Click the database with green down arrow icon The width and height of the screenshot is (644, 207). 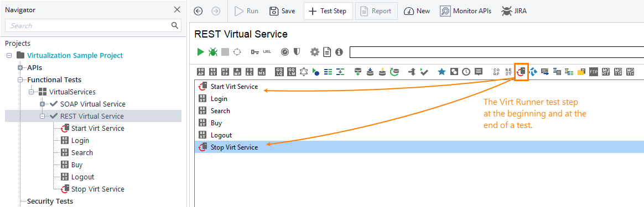(x=358, y=72)
